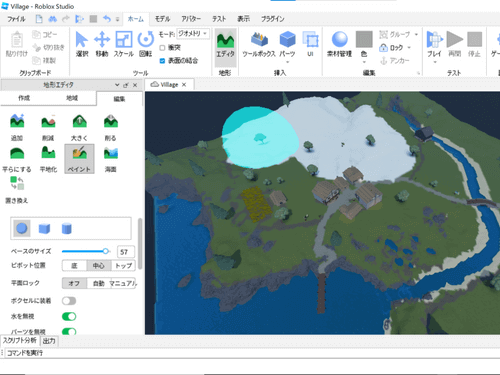Expand the ロック (Lock) dropdown arrow
Viewport: 500px width, 375px height.
coord(409,48)
